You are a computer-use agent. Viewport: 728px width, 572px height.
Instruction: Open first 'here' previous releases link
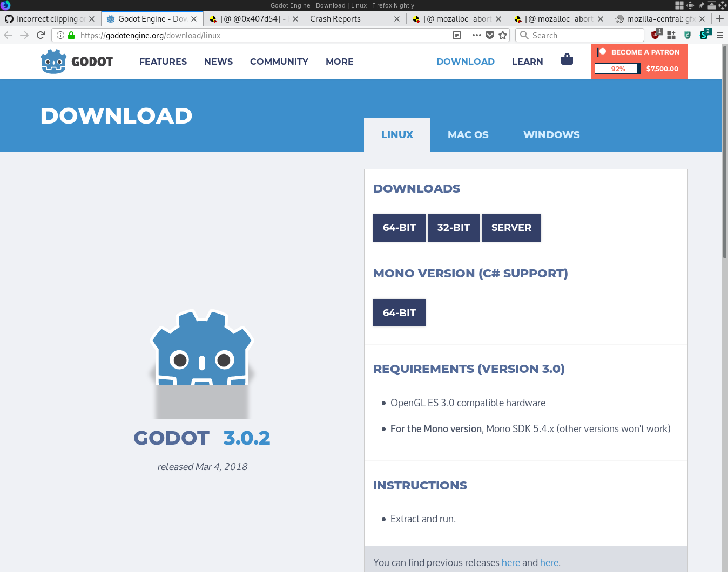coord(510,562)
